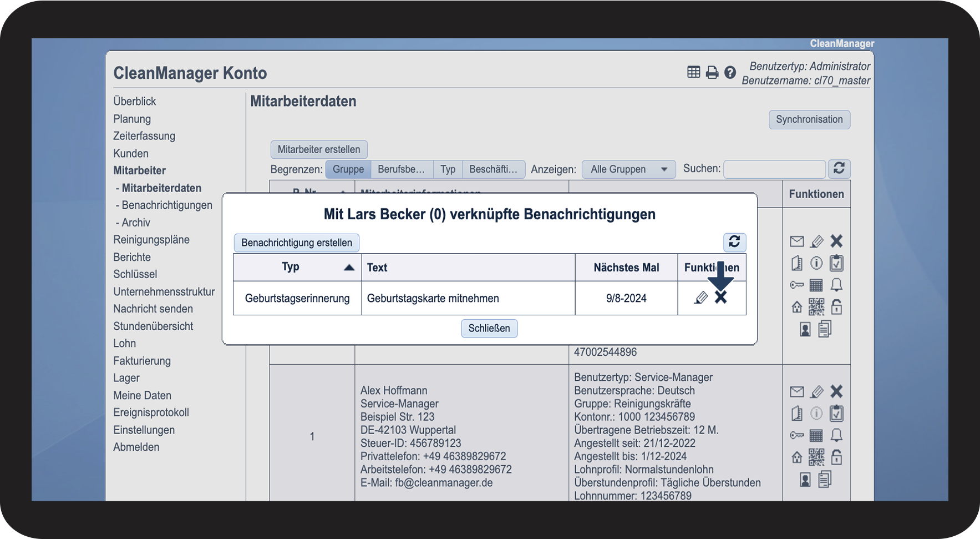Delete Alex Hoffmann using the X icon
The width and height of the screenshot is (980, 539).
836,391
